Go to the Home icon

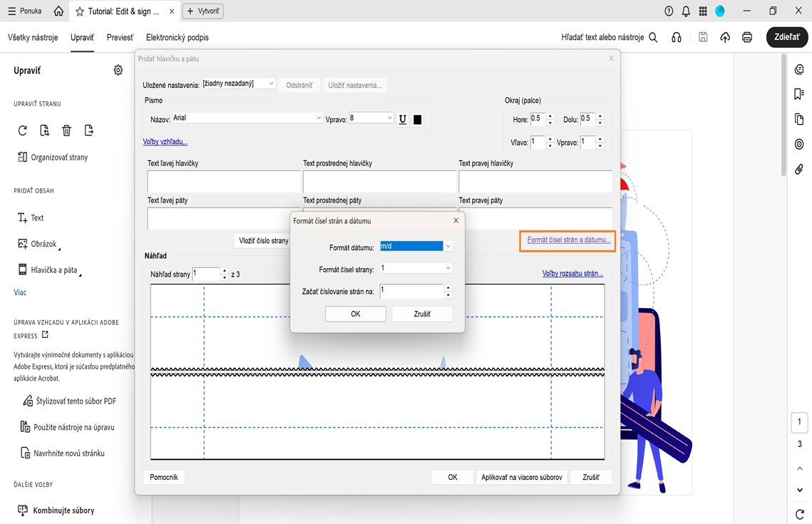(x=58, y=11)
